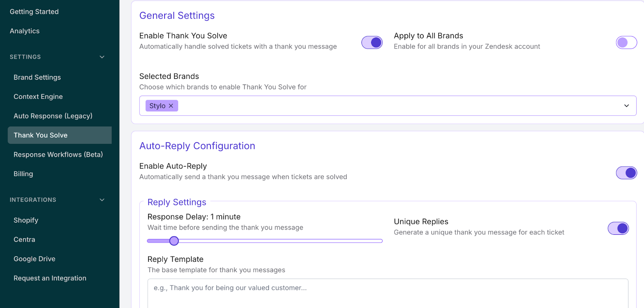This screenshot has height=308, width=644.
Task: Toggle off Enable Auto-Reply
Action: pyautogui.click(x=626, y=173)
